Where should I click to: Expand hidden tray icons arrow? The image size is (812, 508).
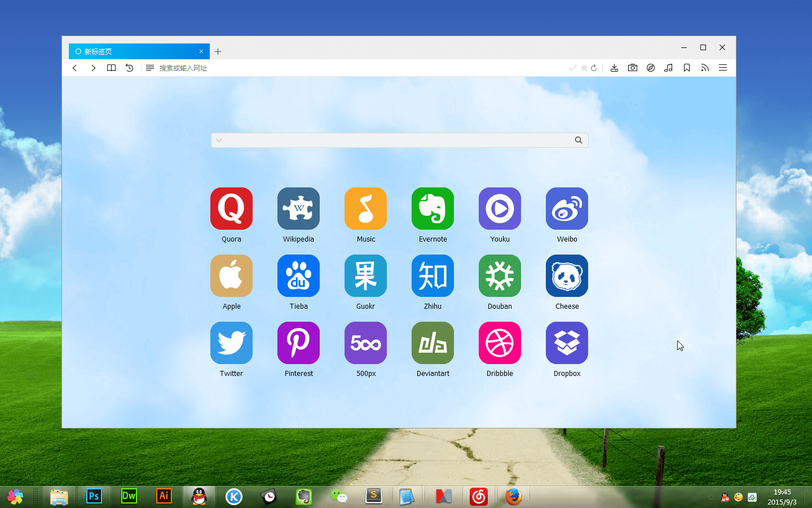coord(712,497)
